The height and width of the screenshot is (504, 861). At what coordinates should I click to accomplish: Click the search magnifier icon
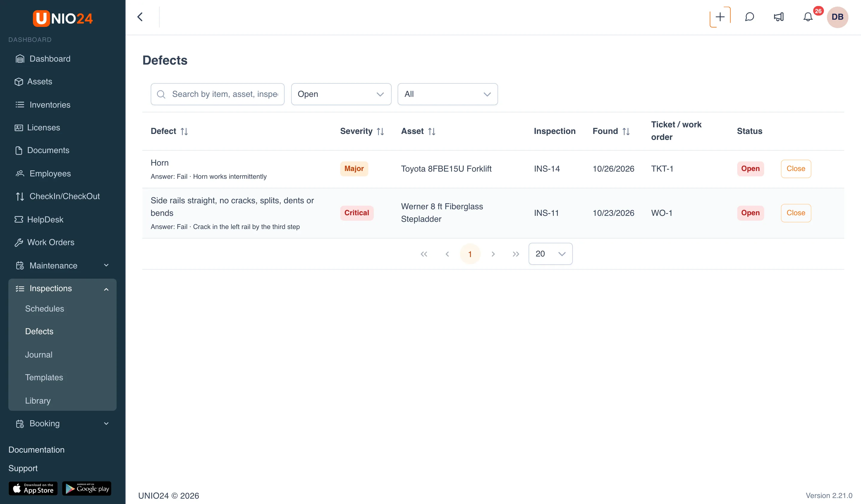[161, 94]
